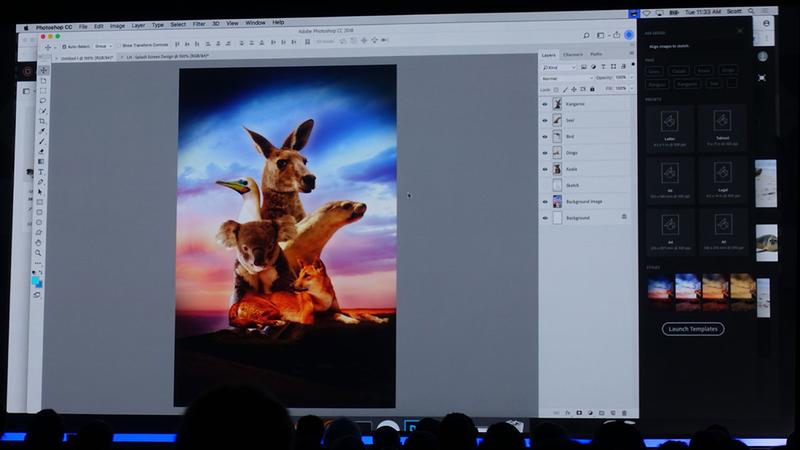Screen dimensions: 800x450
Task: Select the Lasso tool
Action: pos(42,100)
